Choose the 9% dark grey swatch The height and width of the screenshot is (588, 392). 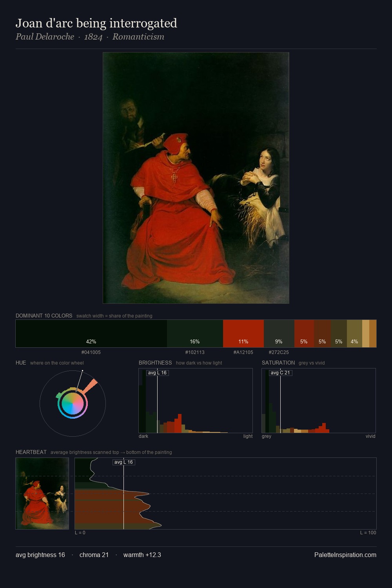pyautogui.click(x=279, y=334)
